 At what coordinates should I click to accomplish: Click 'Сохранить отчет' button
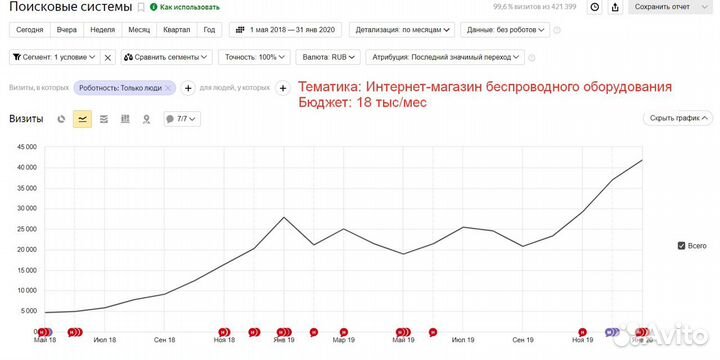click(x=662, y=7)
